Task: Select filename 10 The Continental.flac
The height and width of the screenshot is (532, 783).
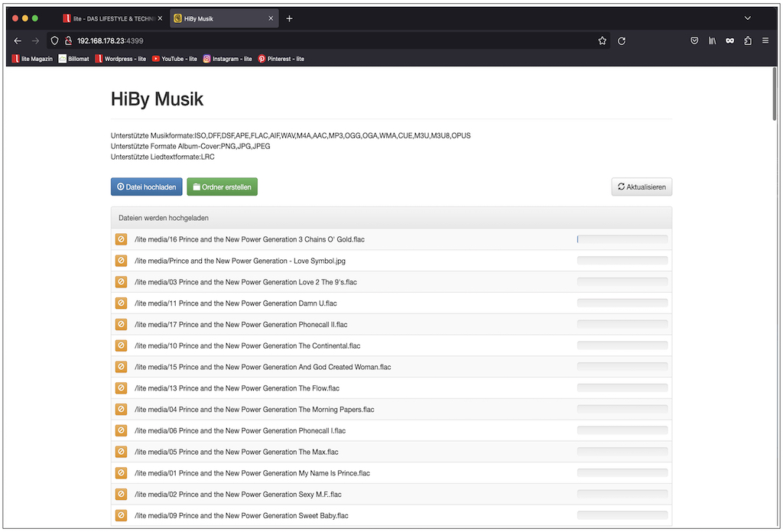Action: (x=247, y=345)
